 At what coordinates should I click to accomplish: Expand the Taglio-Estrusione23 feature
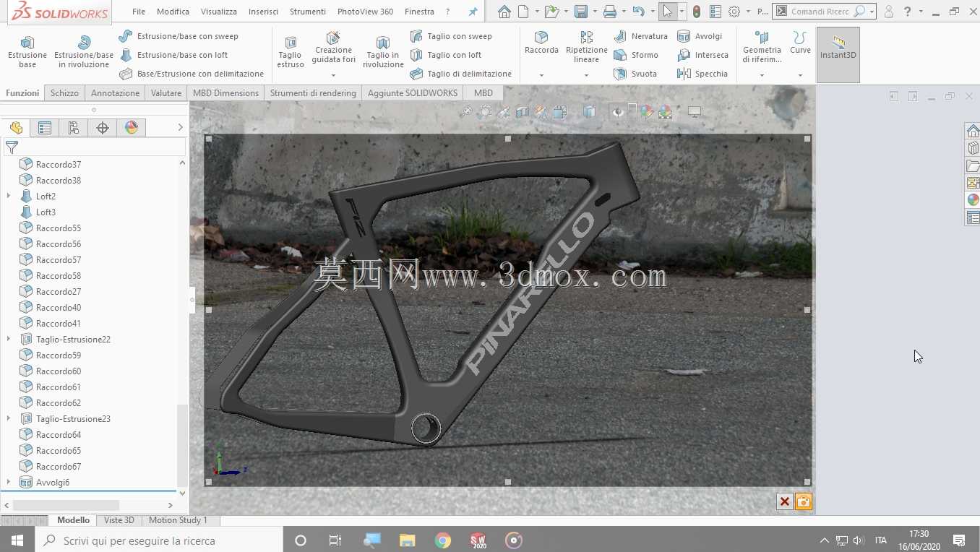tap(9, 419)
